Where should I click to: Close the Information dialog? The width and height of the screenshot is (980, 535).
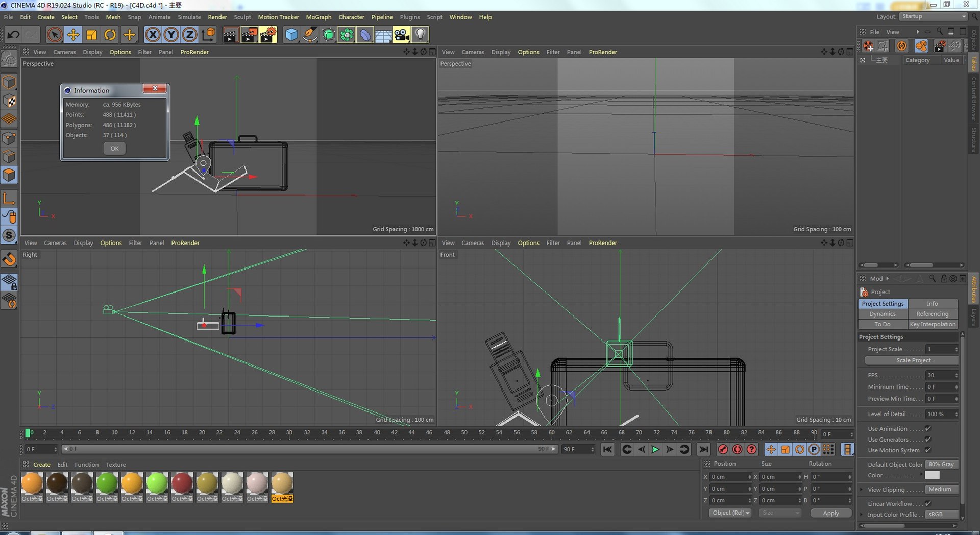pos(155,88)
